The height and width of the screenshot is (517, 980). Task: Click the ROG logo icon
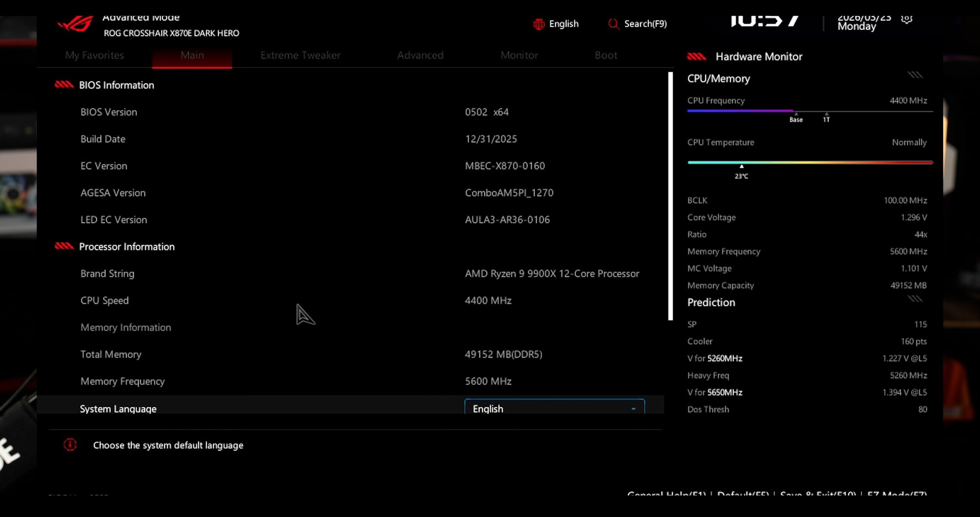[76, 24]
